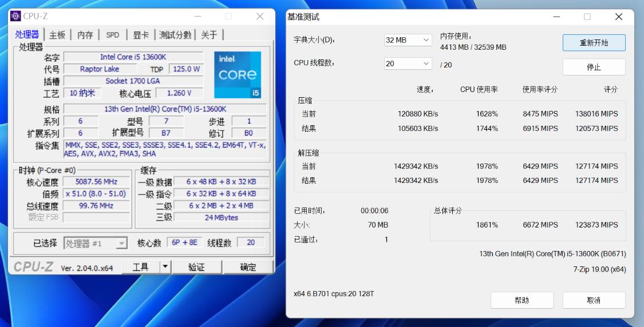Go to the 关于 tab
Viewport: 644px width, 327px height.
(209, 35)
